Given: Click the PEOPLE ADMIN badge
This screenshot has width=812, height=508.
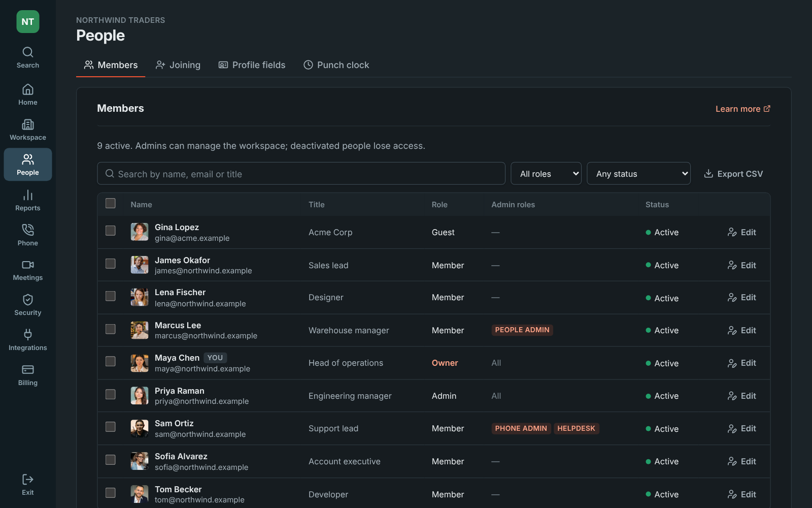Looking at the screenshot, I should pos(522,330).
